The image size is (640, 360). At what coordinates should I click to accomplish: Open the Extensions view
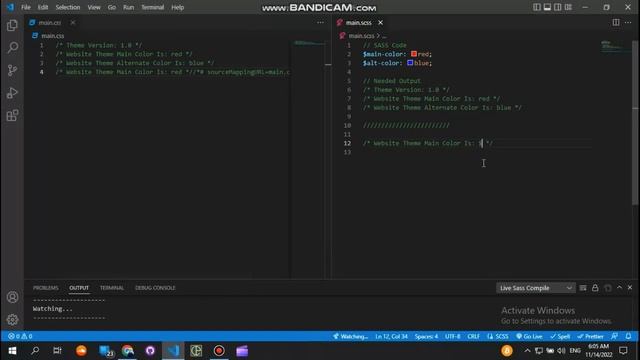click(x=12, y=116)
